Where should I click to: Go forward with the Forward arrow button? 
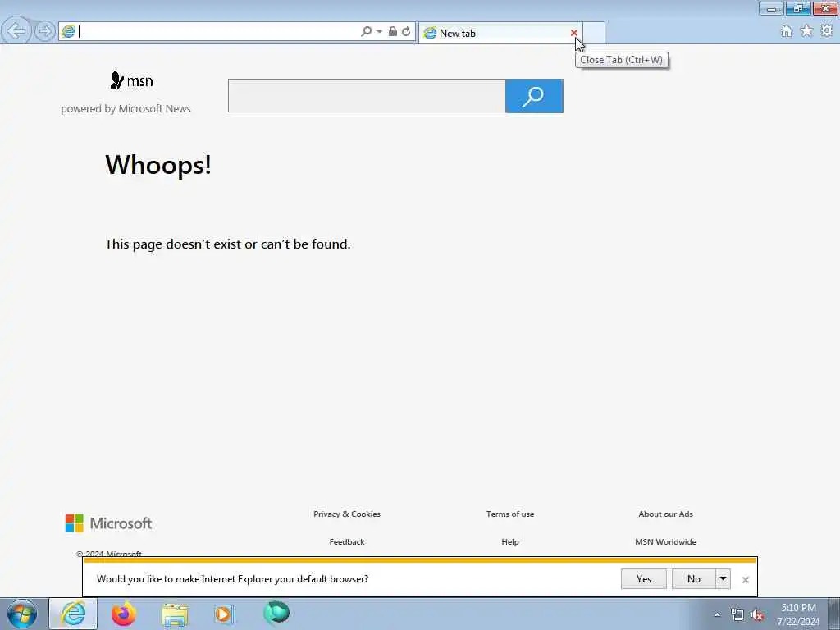tap(45, 31)
